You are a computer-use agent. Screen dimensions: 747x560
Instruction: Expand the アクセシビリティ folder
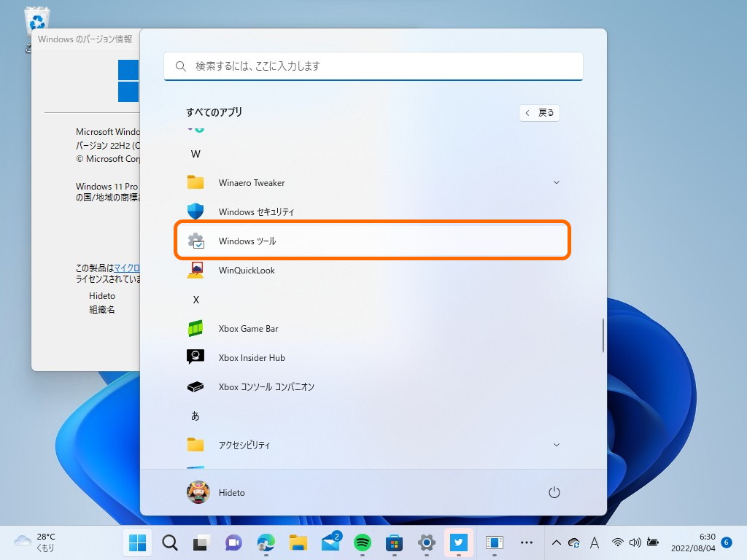click(557, 445)
